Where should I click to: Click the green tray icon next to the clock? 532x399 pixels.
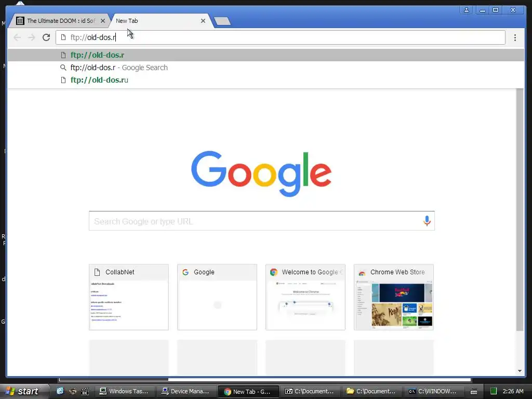[494, 391]
